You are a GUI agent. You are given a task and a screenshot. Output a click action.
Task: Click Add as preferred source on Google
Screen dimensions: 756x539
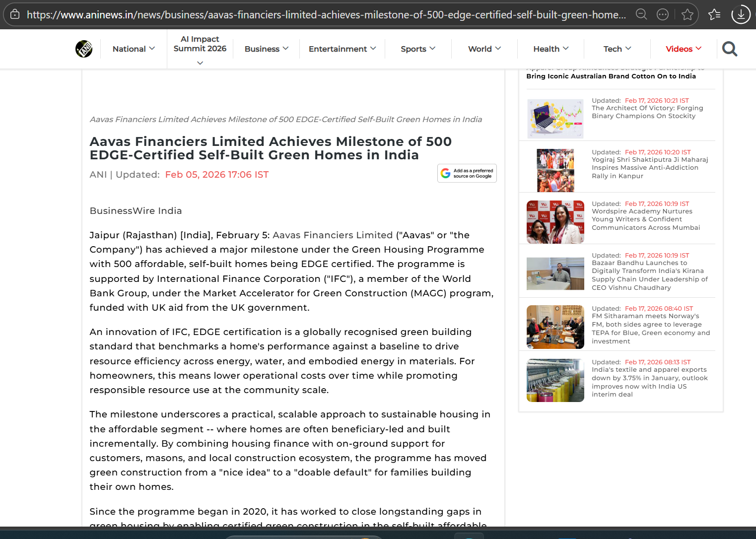467,173
